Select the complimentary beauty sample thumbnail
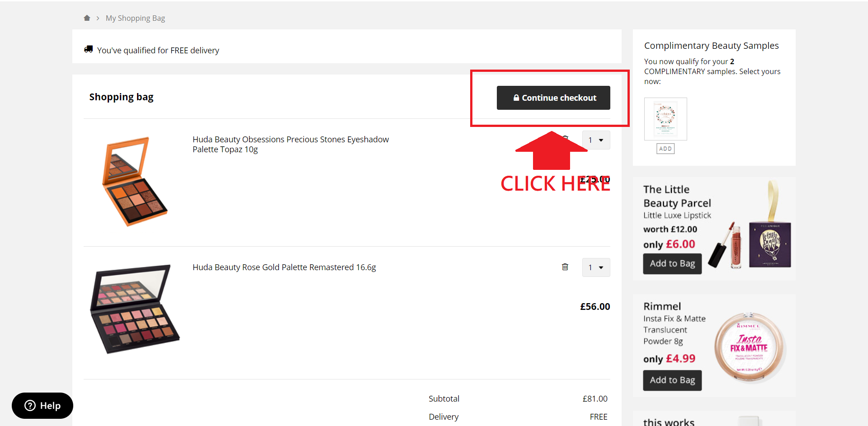868x426 pixels. coord(665,119)
